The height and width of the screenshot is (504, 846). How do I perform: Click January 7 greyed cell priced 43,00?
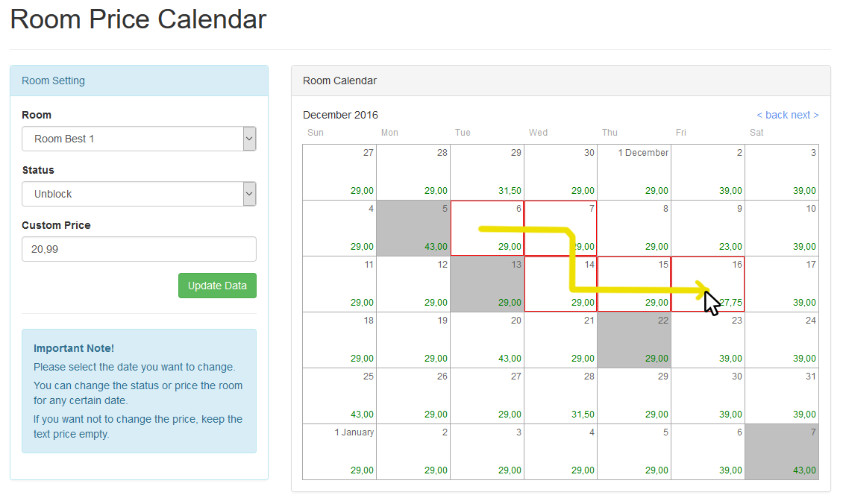[782, 452]
